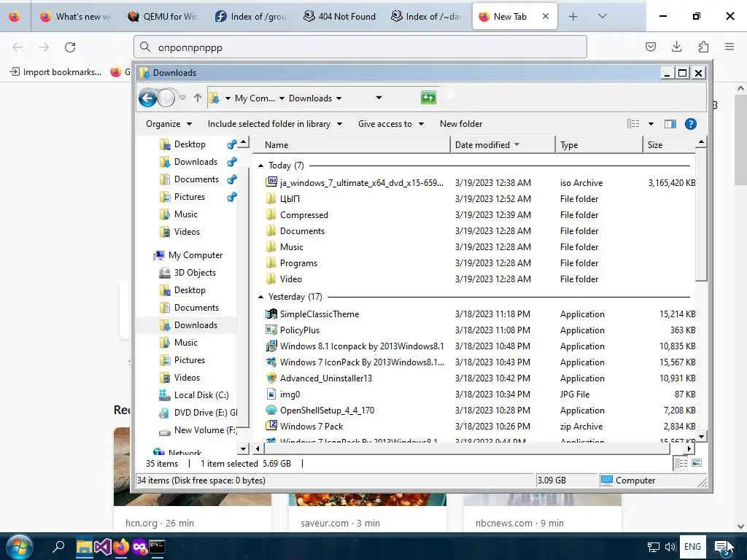Open Firefox extensions puzzle icon
Screen dimensions: 747x560
pos(703,47)
